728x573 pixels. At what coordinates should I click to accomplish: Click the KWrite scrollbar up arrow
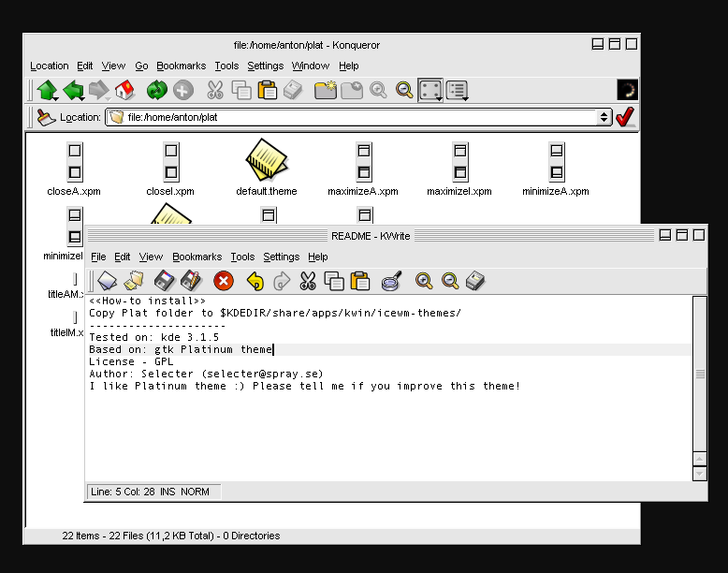tap(700, 459)
